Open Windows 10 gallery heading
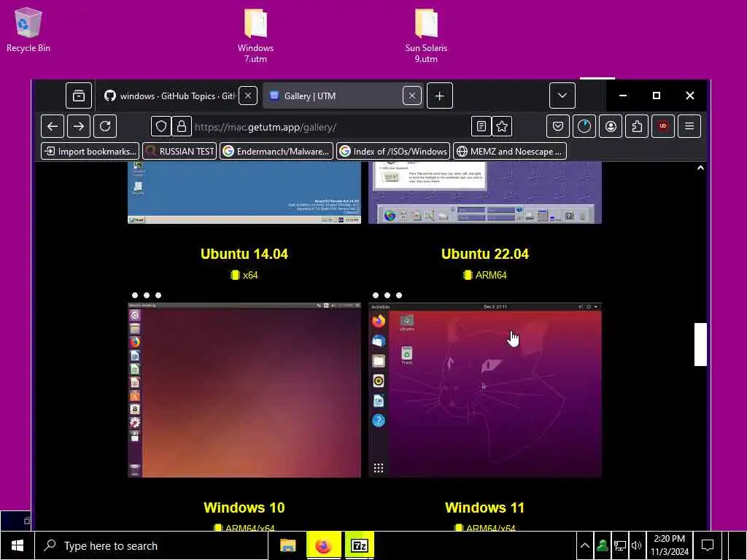Screen dimensions: 747x560 [x=244, y=507]
